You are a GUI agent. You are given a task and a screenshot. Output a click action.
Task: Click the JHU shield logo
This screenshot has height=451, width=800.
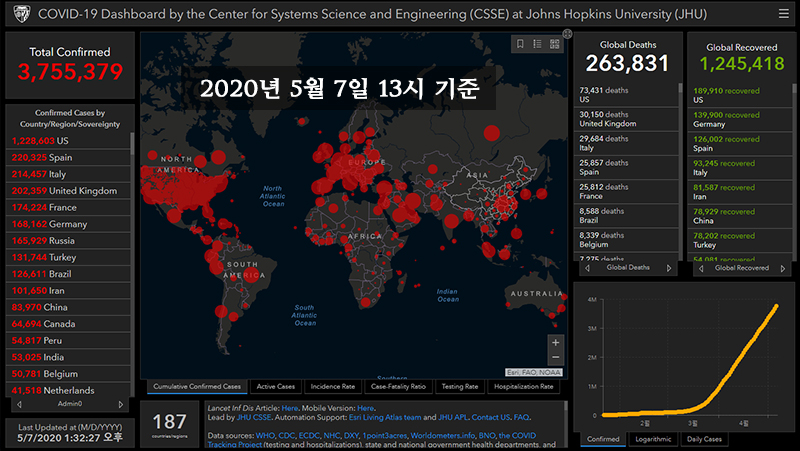pyautogui.click(x=21, y=14)
